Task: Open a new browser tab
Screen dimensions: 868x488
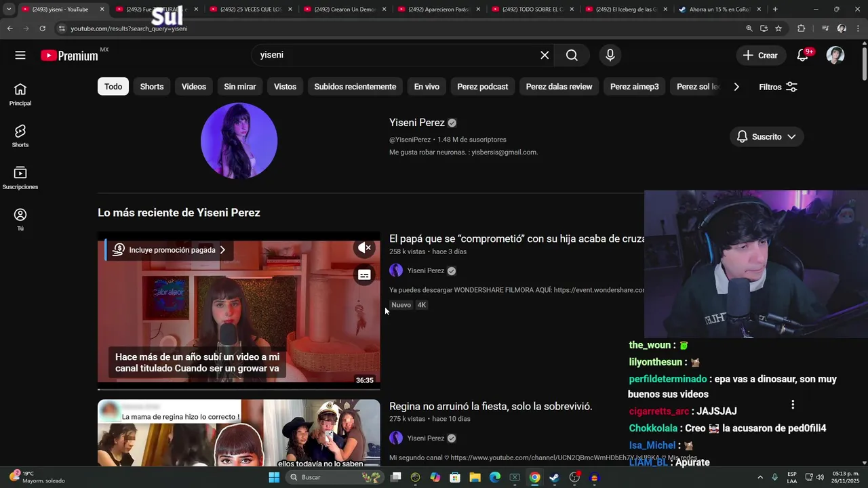Action: click(775, 9)
